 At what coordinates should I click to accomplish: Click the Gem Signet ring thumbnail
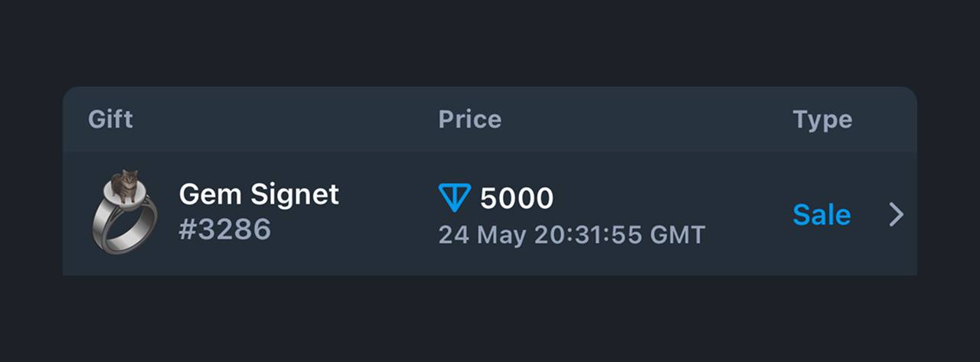(126, 212)
